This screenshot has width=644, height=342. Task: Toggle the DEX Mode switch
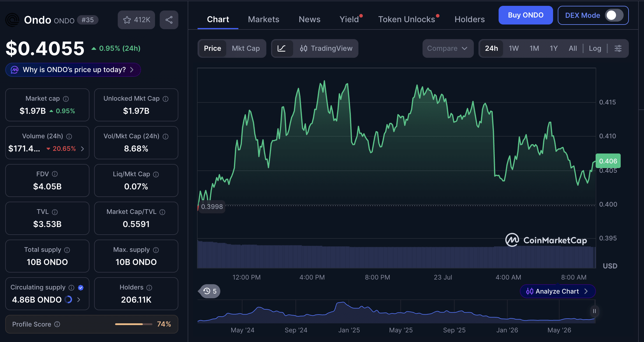pos(614,15)
